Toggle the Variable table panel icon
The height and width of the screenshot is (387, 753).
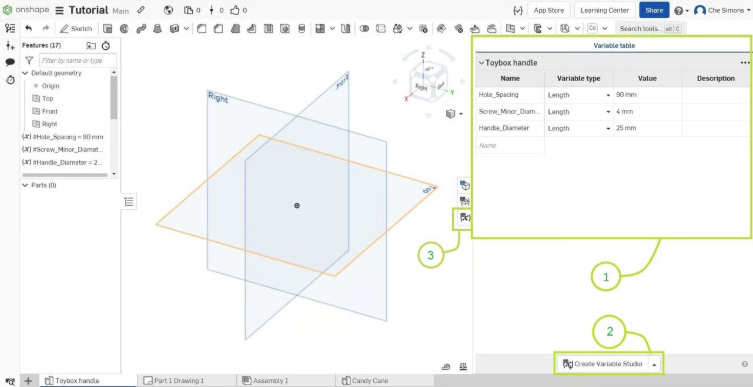coord(465,218)
